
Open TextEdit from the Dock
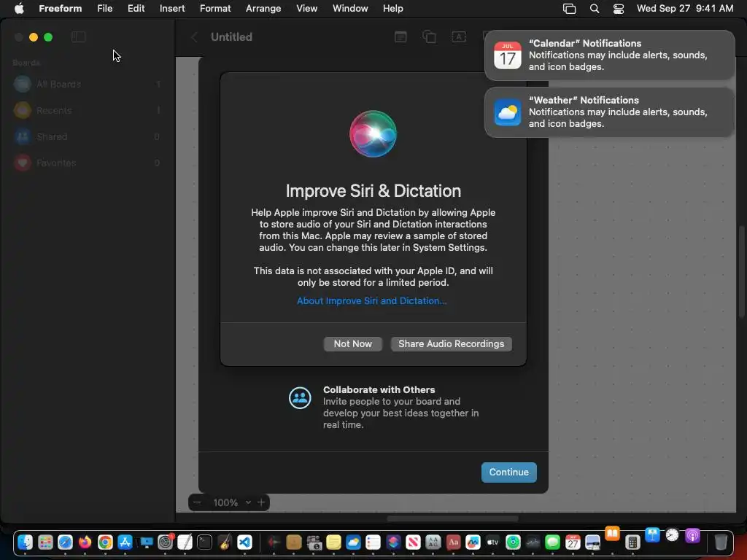point(185,542)
